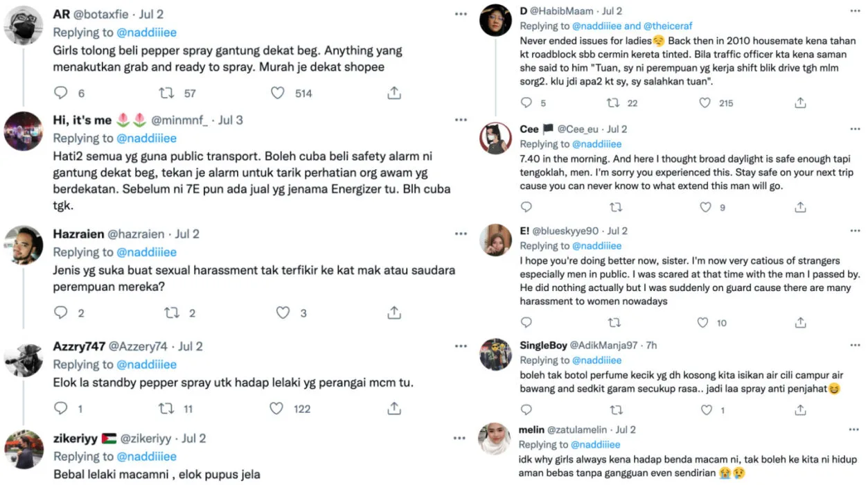The height and width of the screenshot is (485, 868).
Task: Like Cee's tweet about broad daylight
Action: tap(705, 207)
